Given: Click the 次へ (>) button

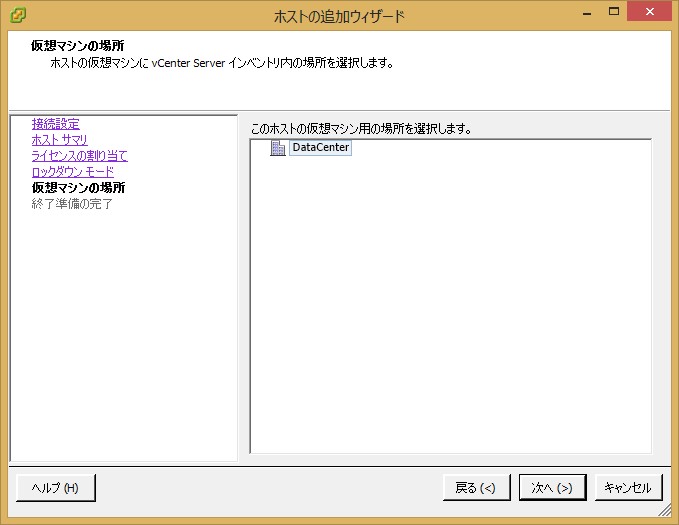Looking at the screenshot, I should pyautogui.click(x=553, y=488).
